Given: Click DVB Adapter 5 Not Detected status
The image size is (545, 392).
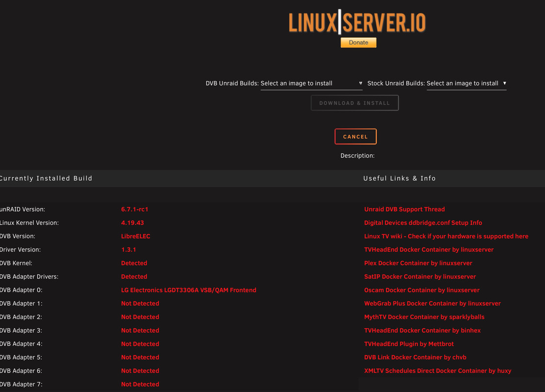Looking at the screenshot, I should (x=140, y=357).
